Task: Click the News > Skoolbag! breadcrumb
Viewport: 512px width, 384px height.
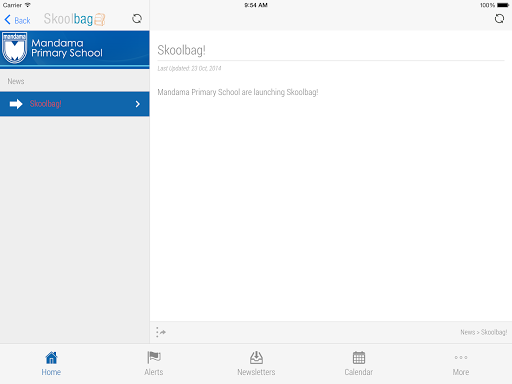Action: [484, 332]
